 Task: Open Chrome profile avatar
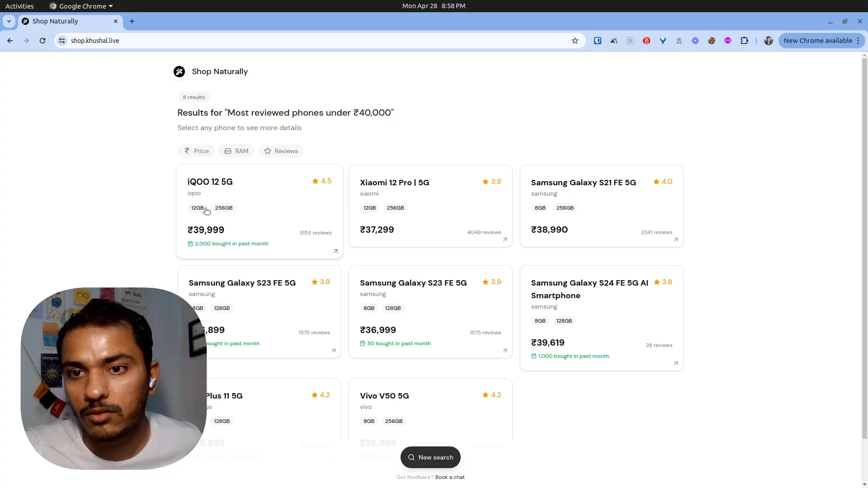[769, 41]
